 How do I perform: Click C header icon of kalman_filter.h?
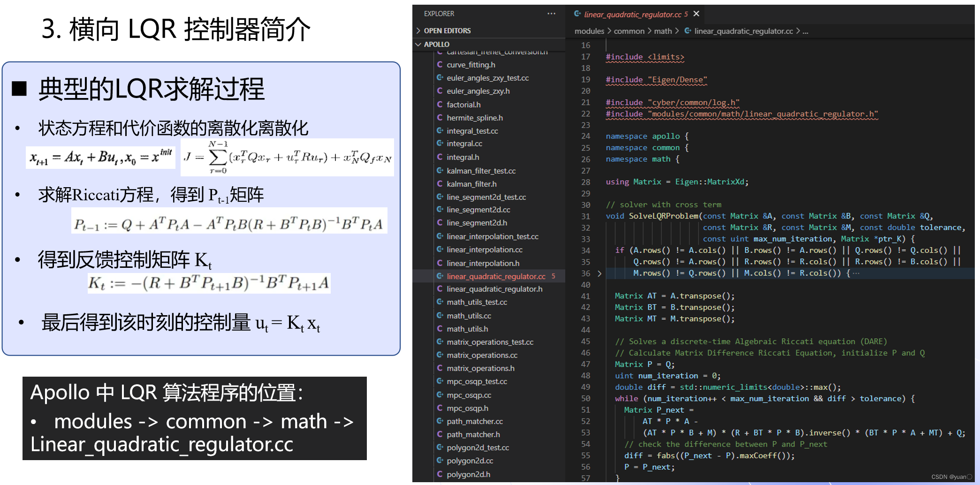point(440,183)
